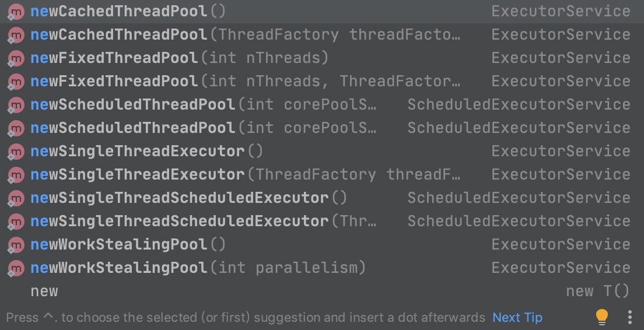Select newSingleThreadExecutor() suggestion
The height and width of the screenshot is (330, 644).
click(x=322, y=152)
